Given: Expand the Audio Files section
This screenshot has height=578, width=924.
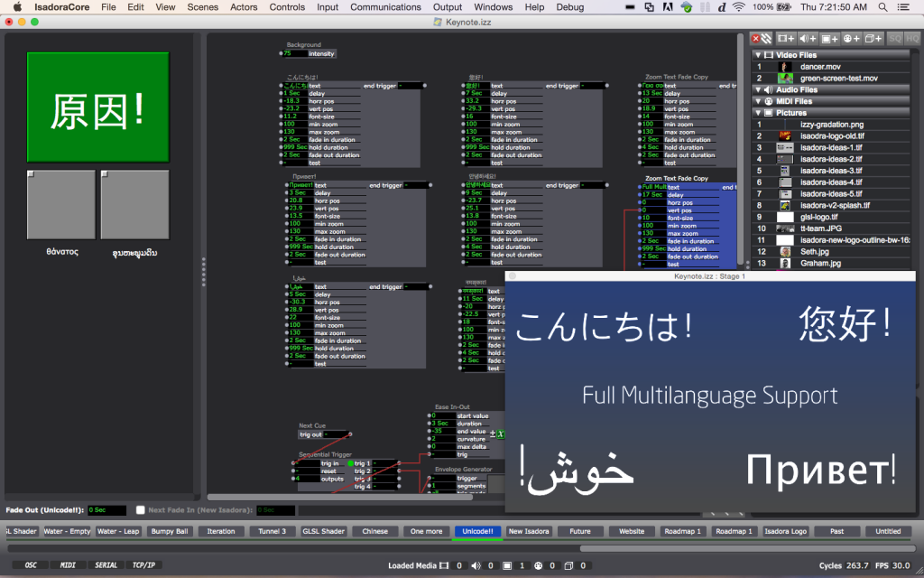Looking at the screenshot, I should click(x=756, y=89).
